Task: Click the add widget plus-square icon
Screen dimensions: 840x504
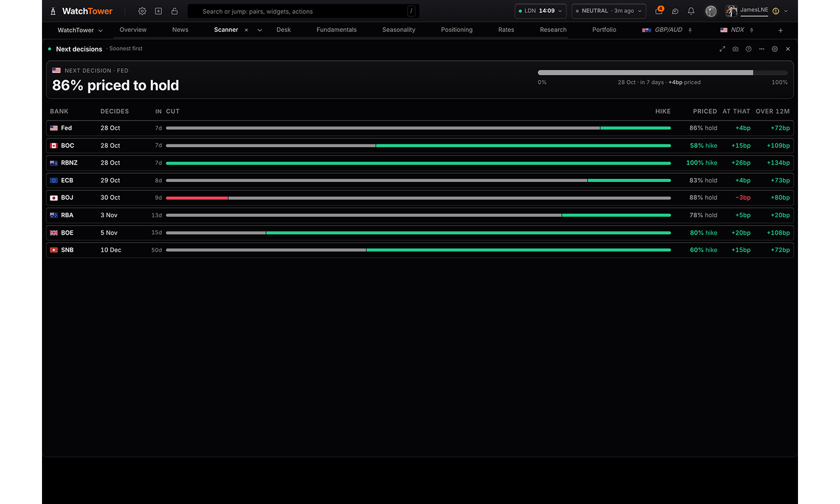Action: click(158, 11)
